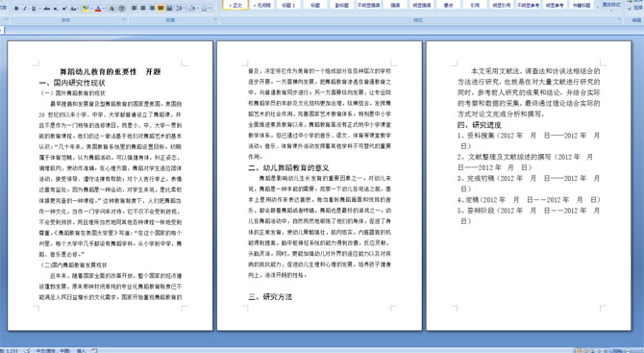Screen dimensions: 644x353
Task: Align paragraph text to the left
Action: click(x=135, y=9)
